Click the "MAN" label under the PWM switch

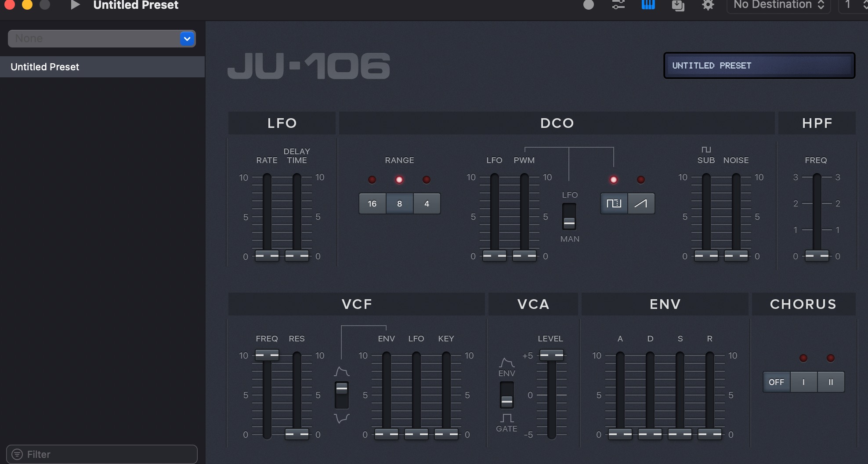click(570, 239)
